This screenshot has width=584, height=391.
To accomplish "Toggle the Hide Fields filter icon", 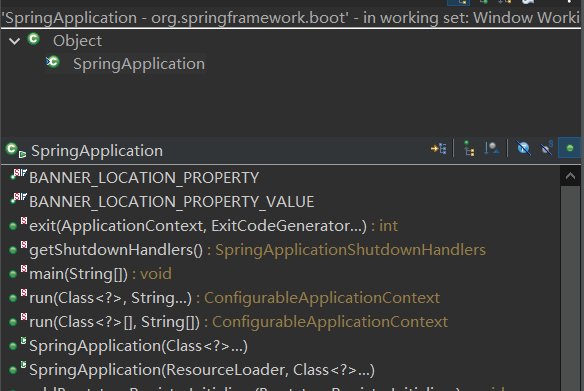I will (523, 149).
